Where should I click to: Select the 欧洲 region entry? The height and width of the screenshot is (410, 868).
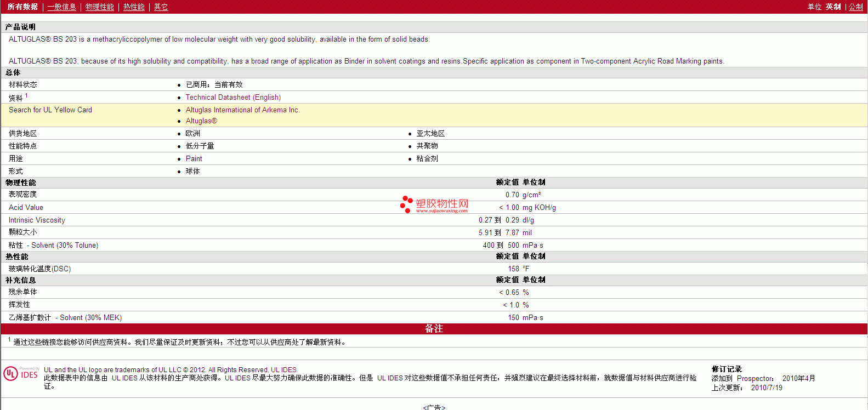(192, 133)
